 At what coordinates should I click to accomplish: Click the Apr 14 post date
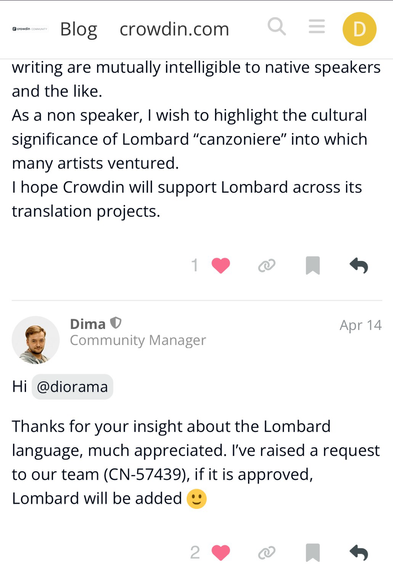point(361,325)
